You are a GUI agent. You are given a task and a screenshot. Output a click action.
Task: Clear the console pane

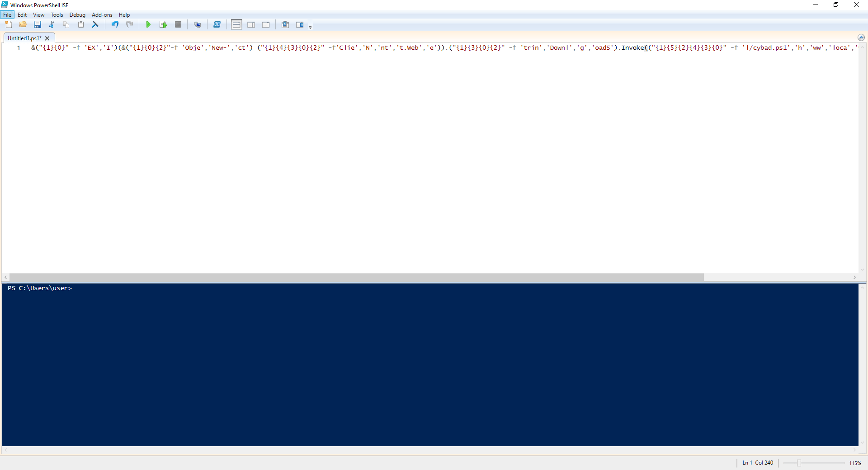(x=95, y=25)
